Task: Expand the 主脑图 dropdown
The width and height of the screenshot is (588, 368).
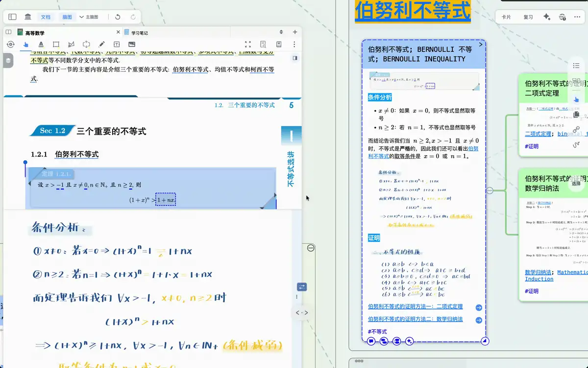Action: tap(89, 17)
